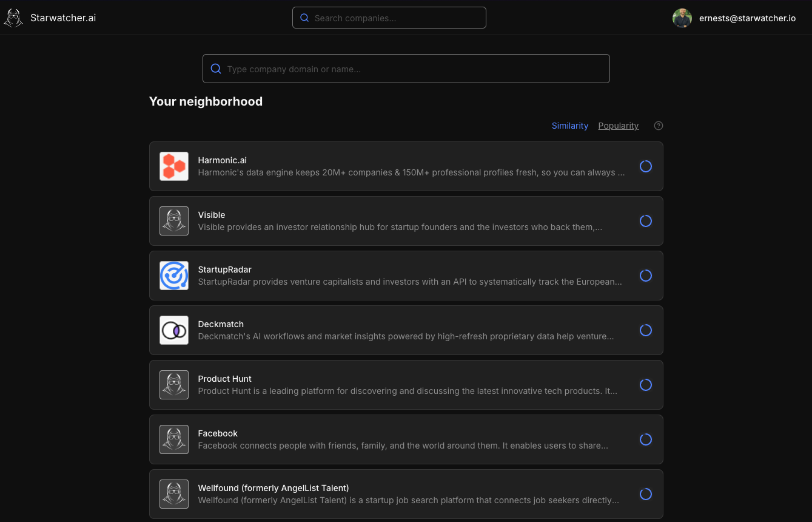Screen dimensions: 812x522
Task: Click the StartupRadar radar logo
Action: click(174, 276)
